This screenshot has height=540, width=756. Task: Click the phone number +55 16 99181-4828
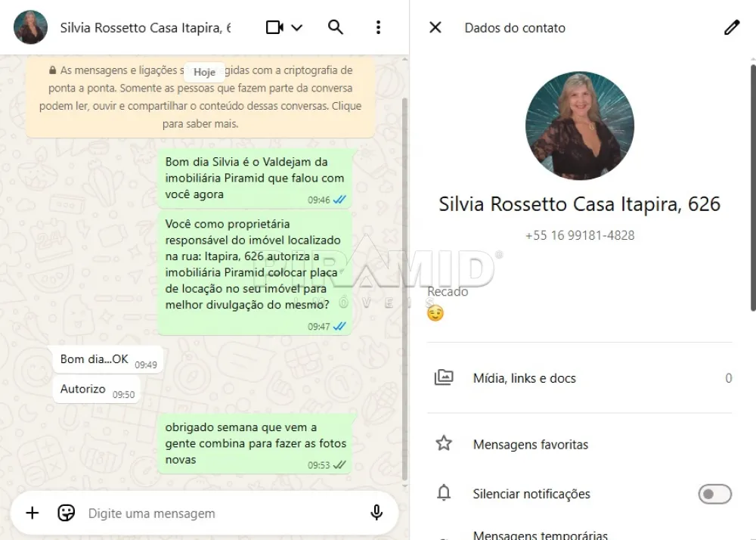(580, 235)
